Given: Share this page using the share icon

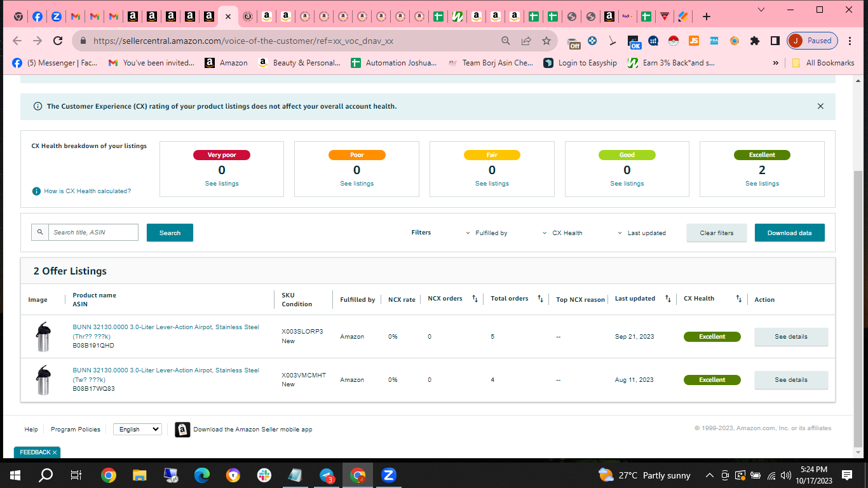Looking at the screenshot, I should pos(526,41).
